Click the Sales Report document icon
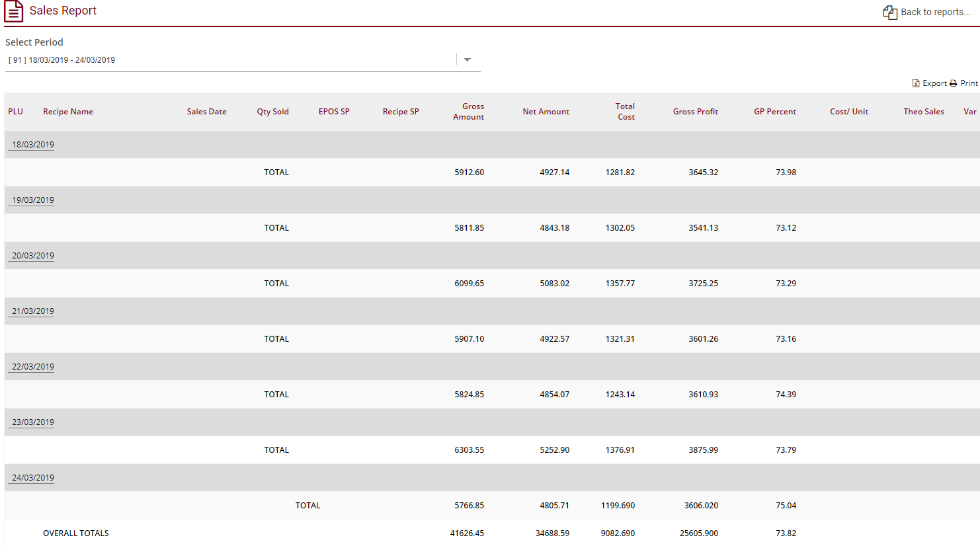 point(14,11)
